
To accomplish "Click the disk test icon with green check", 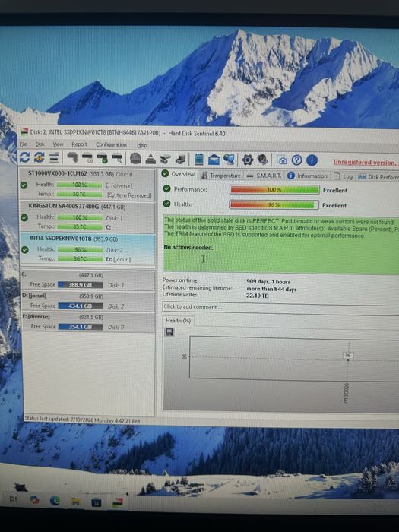I will click(x=102, y=158).
